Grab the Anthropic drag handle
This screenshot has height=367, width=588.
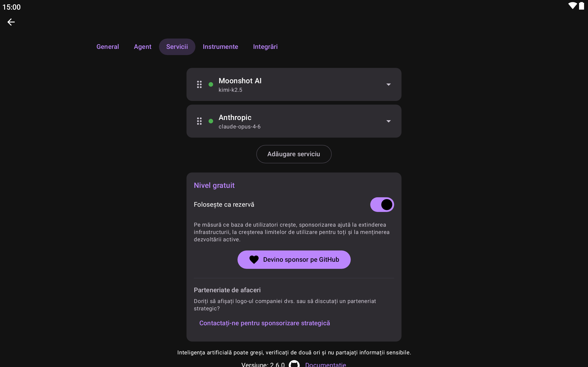pos(199,121)
